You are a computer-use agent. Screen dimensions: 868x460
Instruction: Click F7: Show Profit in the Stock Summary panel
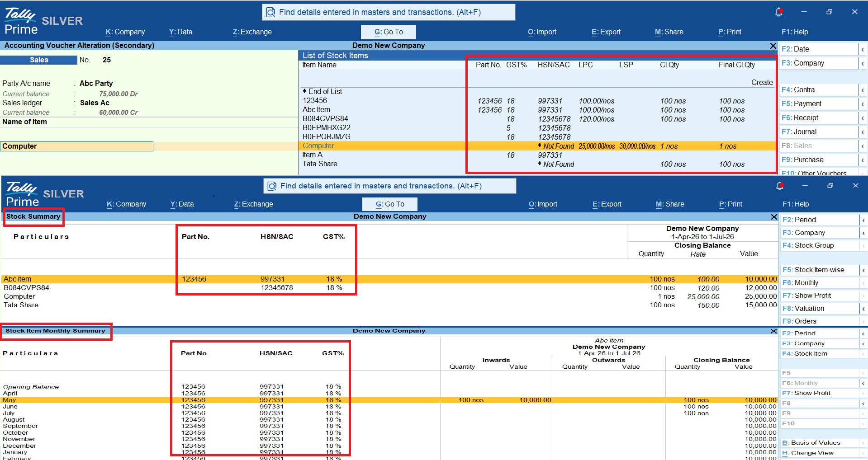(x=820, y=296)
